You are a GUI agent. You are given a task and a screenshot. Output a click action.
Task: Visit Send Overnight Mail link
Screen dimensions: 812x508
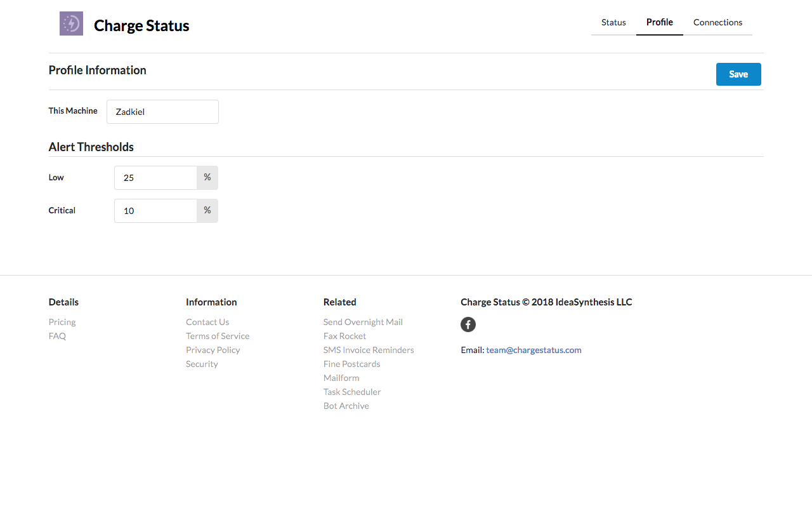click(363, 322)
